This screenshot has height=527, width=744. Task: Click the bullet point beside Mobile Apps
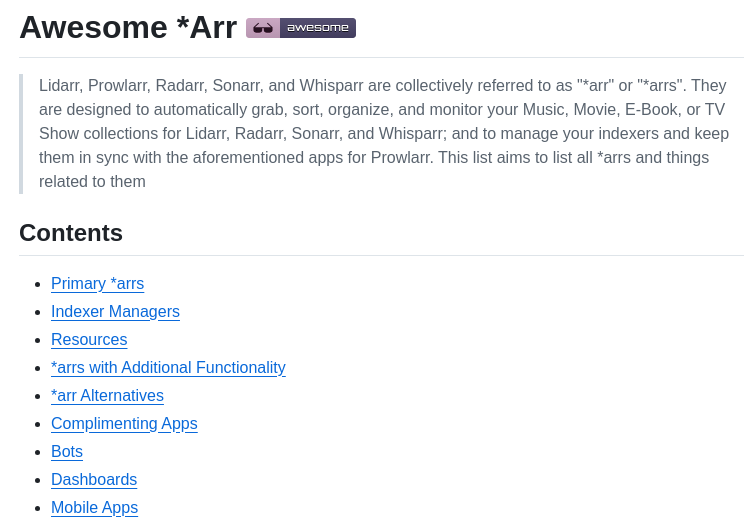(x=37, y=509)
